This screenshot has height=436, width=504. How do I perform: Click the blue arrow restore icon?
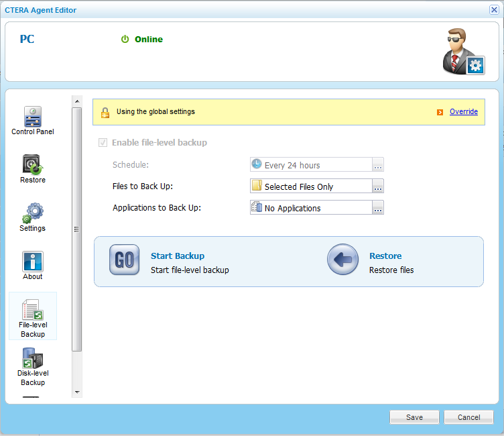tap(342, 260)
